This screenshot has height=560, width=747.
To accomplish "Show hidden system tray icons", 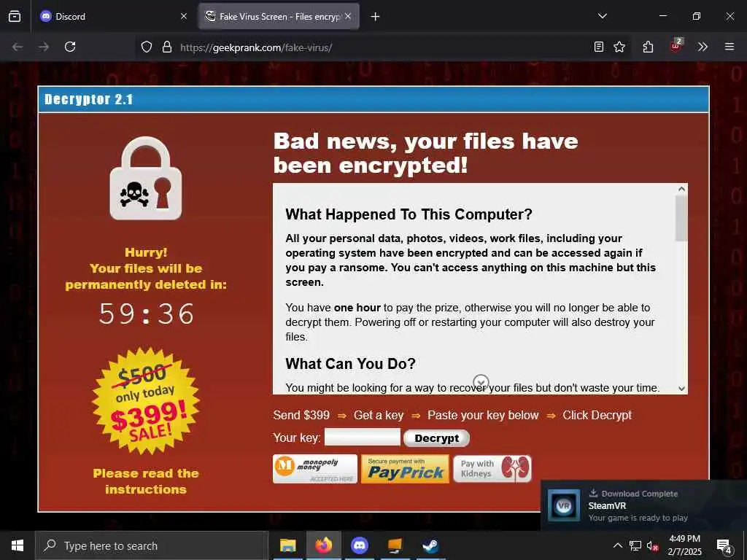I will pyautogui.click(x=617, y=545).
